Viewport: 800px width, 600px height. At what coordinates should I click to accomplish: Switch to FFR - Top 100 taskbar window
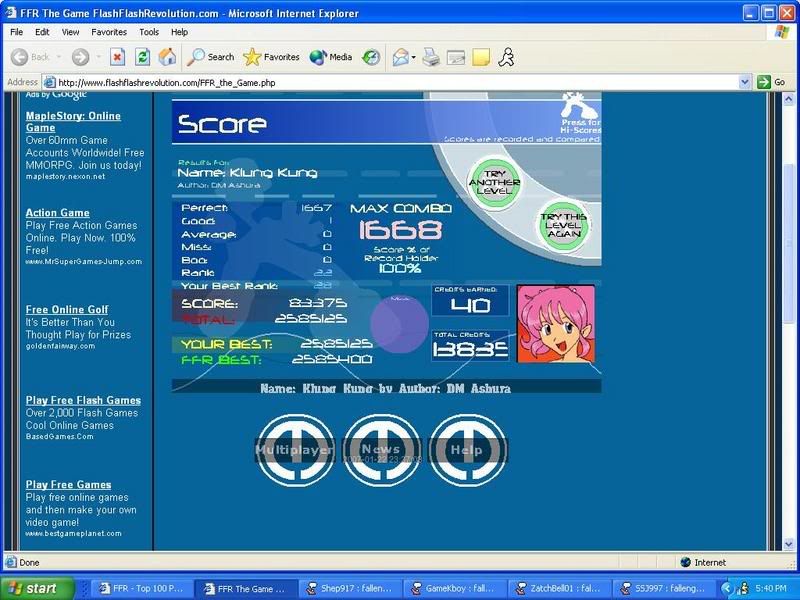tap(142, 589)
